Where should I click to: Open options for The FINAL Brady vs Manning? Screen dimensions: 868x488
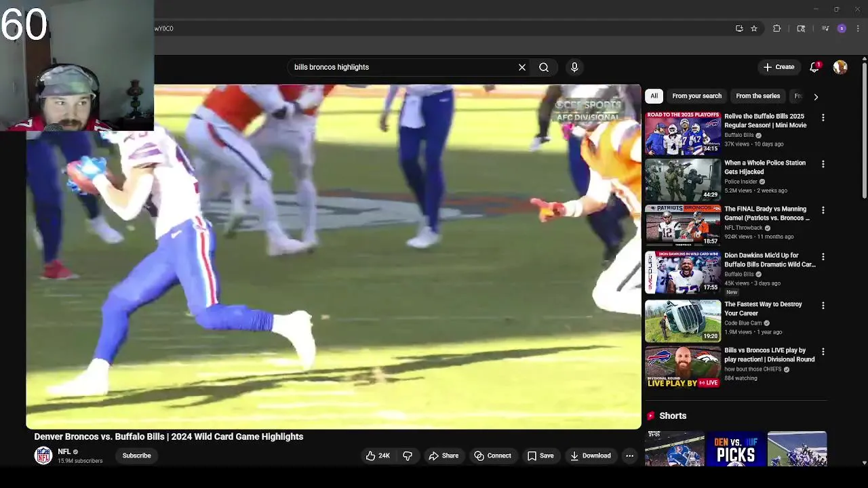pyautogui.click(x=823, y=210)
